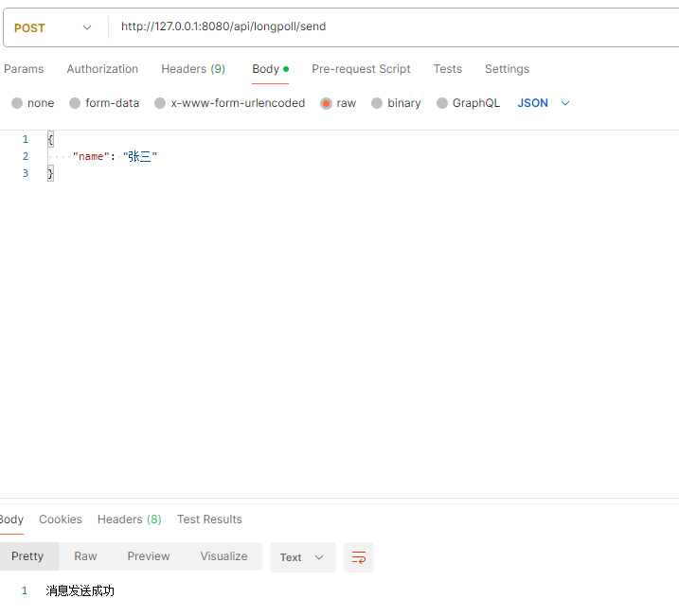This screenshot has width=679, height=616.
Task: Open the Text response format dropdown
Action: (302, 557)
